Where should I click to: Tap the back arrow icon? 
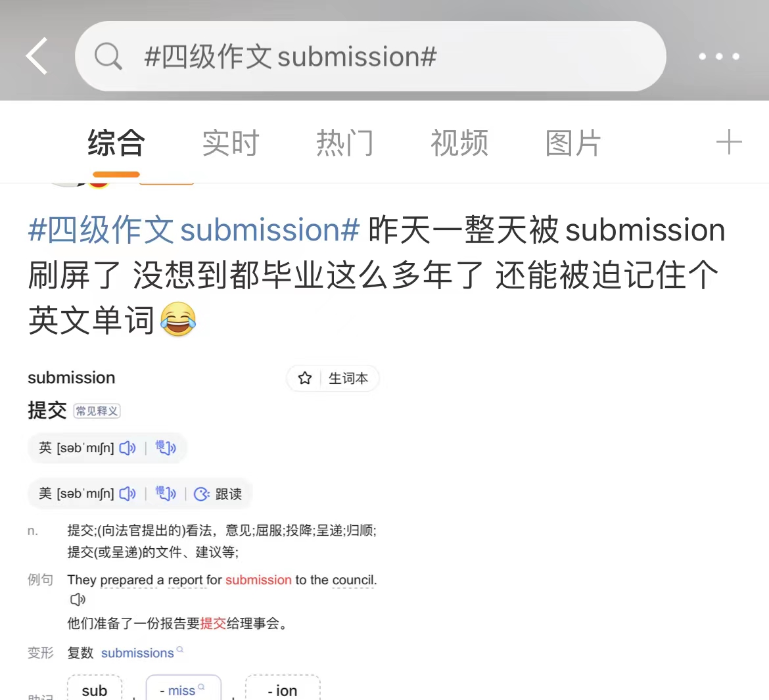37,56
